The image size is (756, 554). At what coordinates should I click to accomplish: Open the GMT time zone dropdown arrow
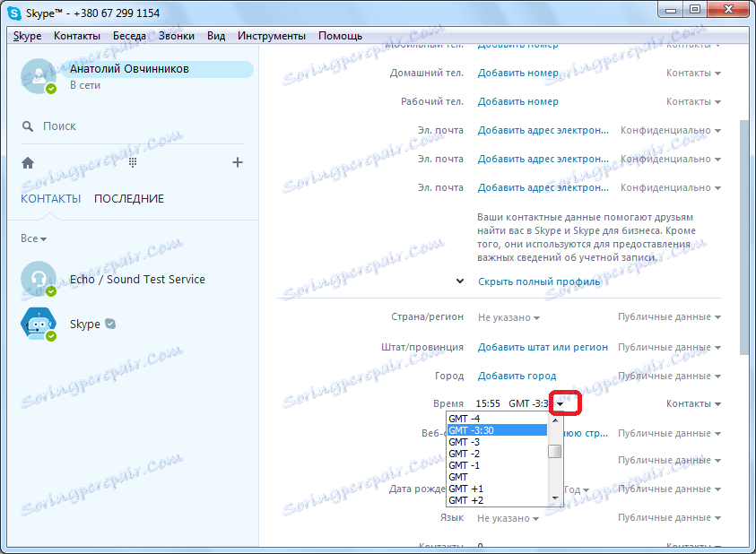click(x=560, y=404)
